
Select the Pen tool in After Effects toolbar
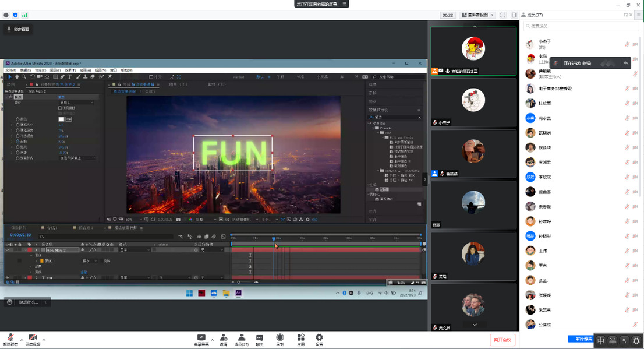tap(62, 77)
